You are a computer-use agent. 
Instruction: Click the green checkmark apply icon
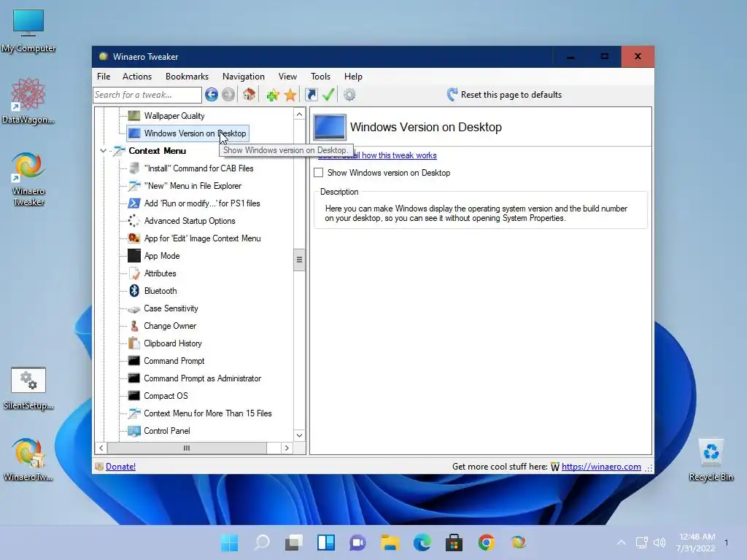coord(328,95)
